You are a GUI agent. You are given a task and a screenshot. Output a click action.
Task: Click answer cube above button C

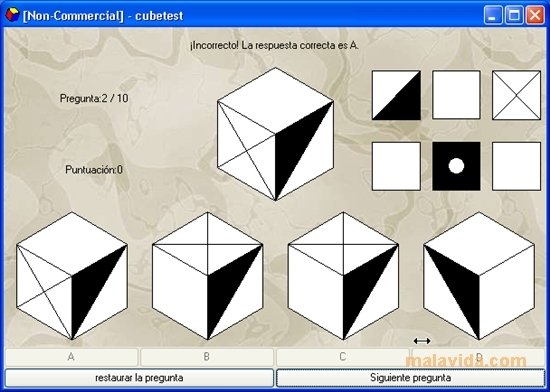[343, 276]
